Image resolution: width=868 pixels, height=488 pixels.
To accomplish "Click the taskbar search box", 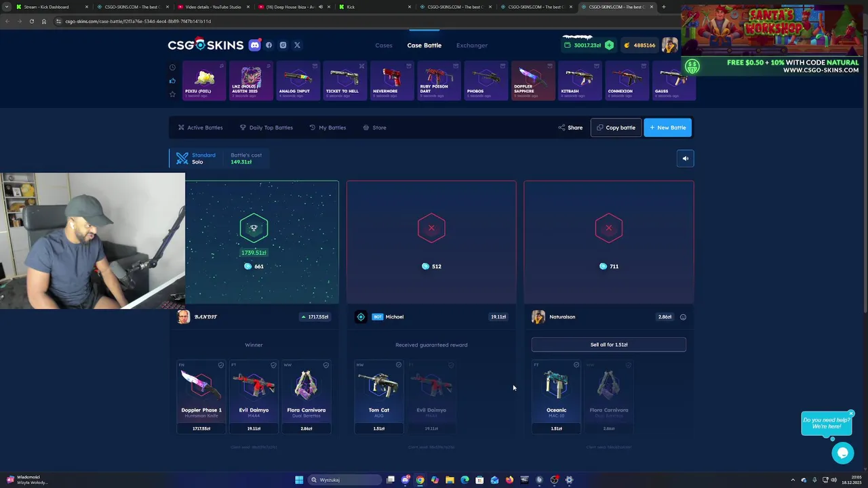I will tap(344, 480).
